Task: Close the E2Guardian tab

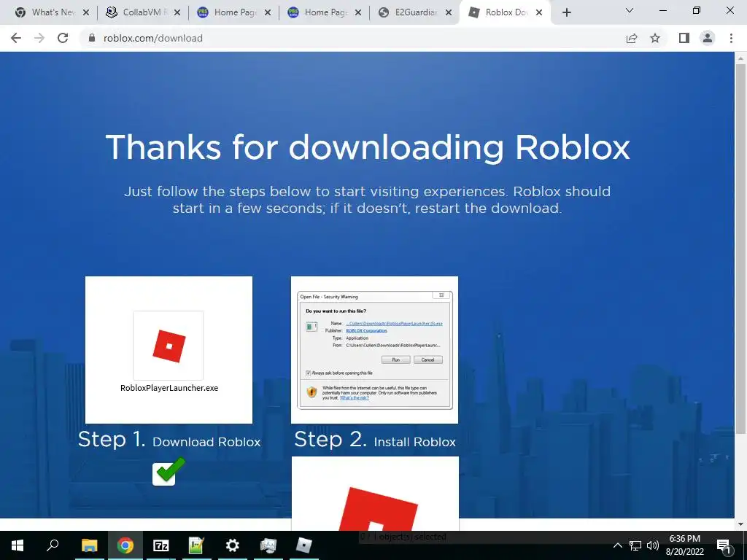Action: point(449,13)
